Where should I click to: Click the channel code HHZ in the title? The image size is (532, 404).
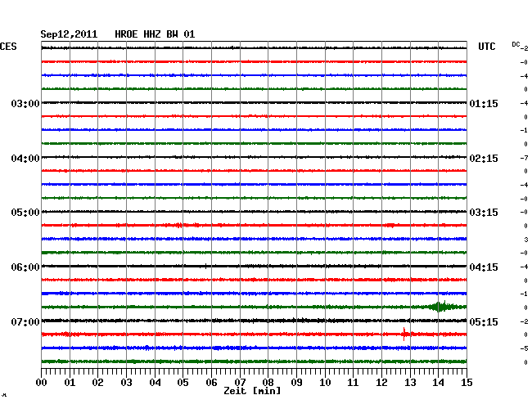[152, 34]
